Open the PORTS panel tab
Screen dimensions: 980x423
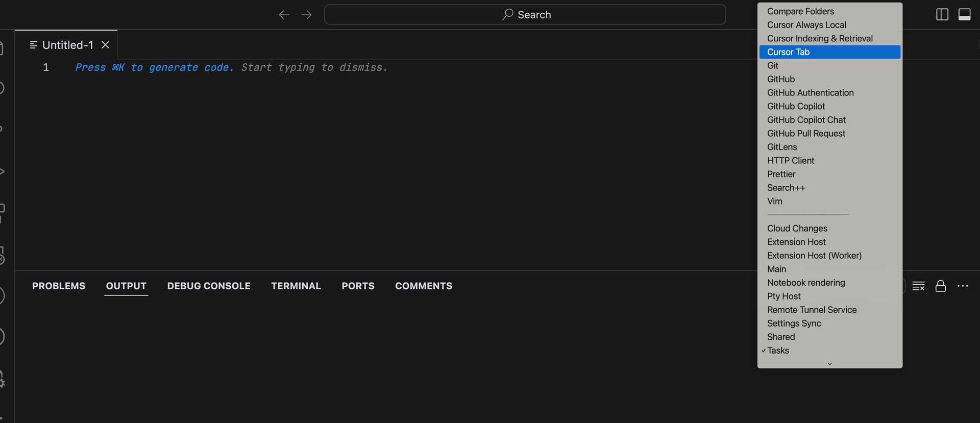[358, 286]
